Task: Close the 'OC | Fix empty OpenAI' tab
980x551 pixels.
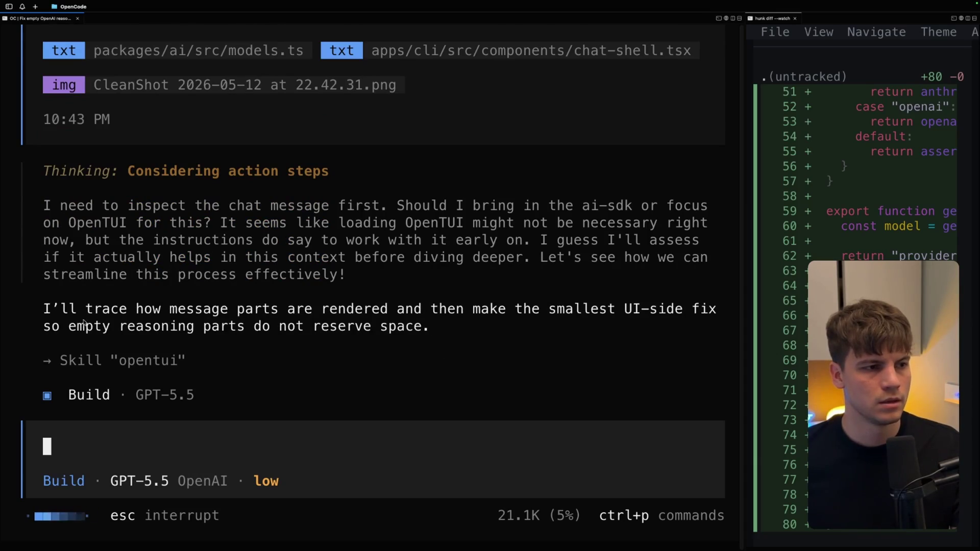Action: tap(78, 18)
